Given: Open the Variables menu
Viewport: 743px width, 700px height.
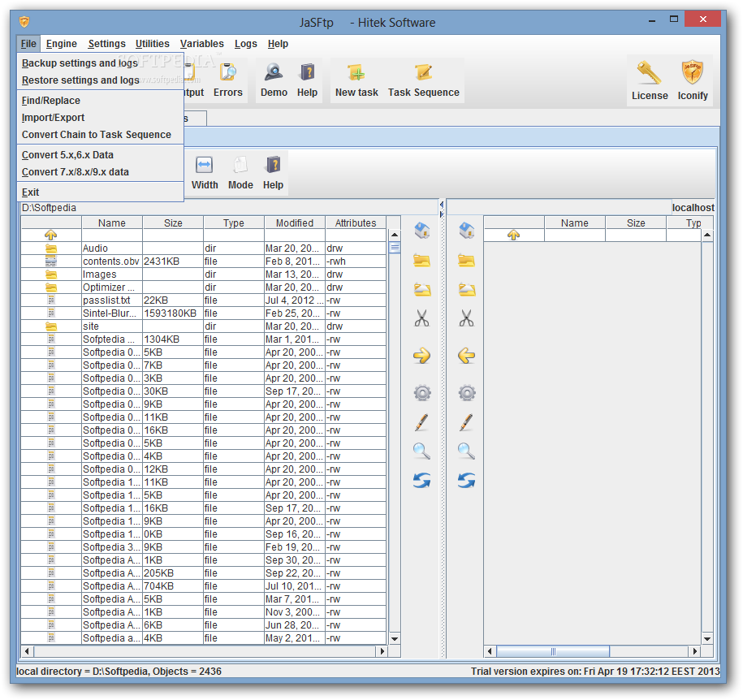Looking at the screenshot, I should click(202, 44).
